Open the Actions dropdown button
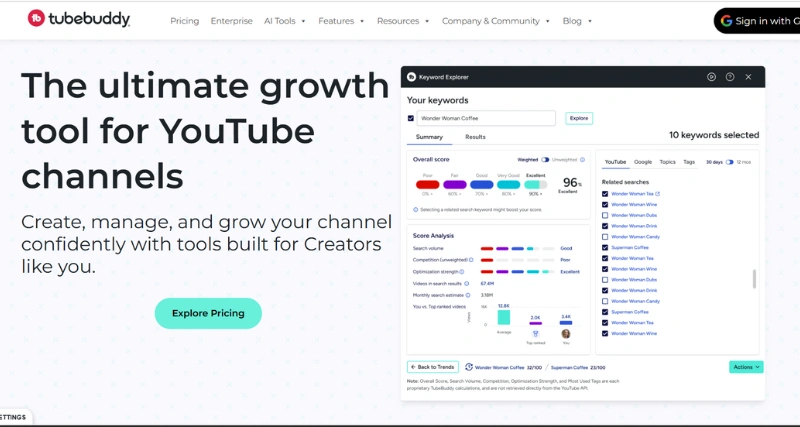 [746, 367]
